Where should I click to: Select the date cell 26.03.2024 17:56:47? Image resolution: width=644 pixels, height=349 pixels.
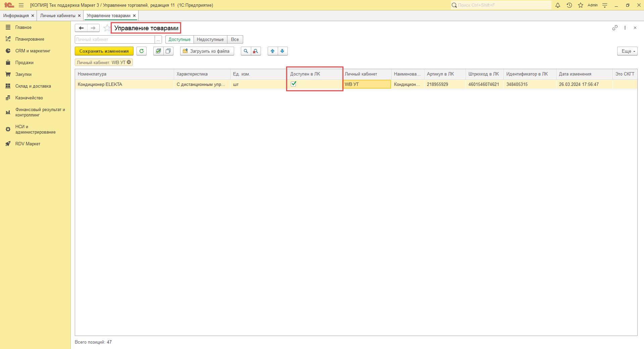coord(584,85)
